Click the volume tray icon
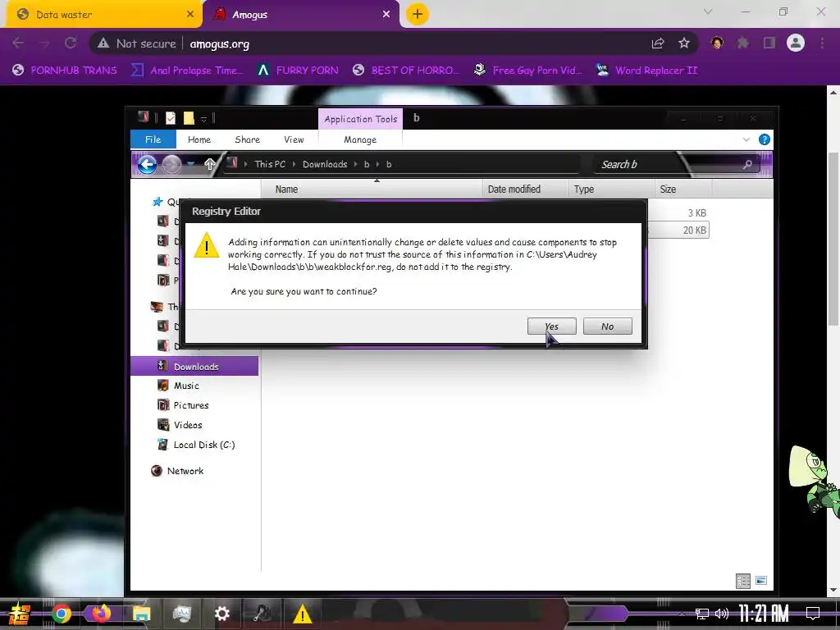 pyautogui.click(x=722, y=614)
